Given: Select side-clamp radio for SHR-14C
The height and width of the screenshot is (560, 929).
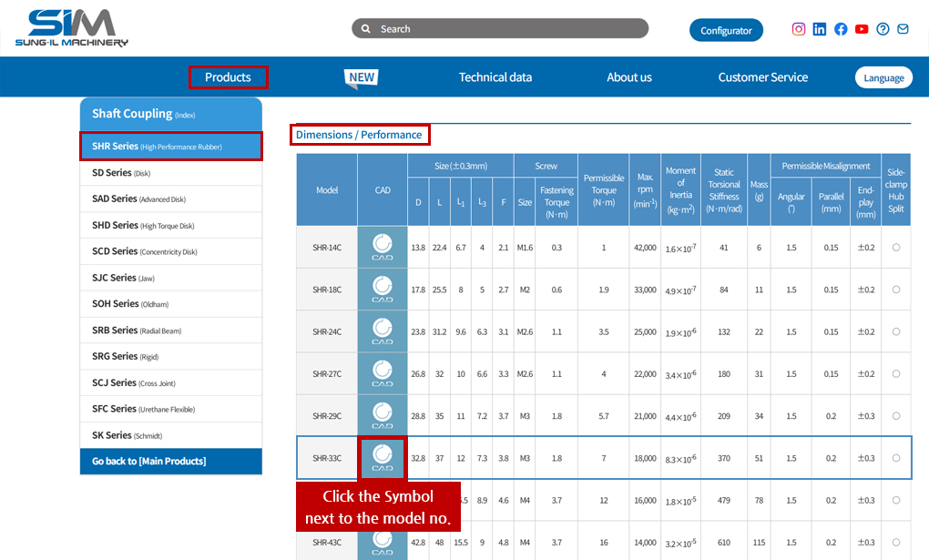Looking at the screenshot, I should point(896,248).
